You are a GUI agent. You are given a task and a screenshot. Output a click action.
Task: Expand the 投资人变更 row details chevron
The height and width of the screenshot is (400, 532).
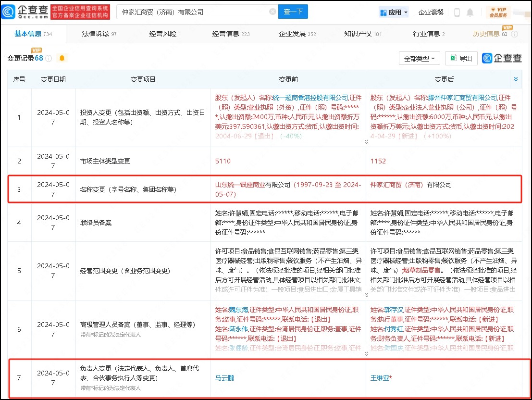[x=366, y=141]
